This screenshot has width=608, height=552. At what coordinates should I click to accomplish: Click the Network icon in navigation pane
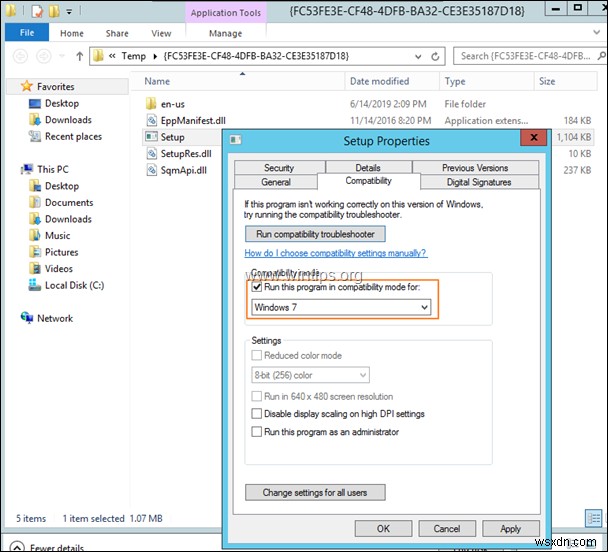[27, 317]
